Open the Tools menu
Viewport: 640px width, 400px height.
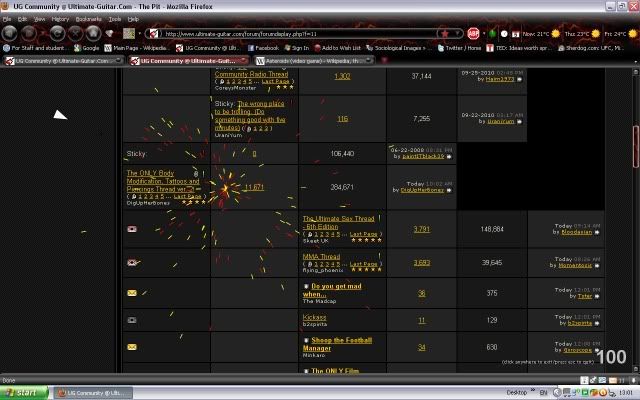click(x=115, y=19)
